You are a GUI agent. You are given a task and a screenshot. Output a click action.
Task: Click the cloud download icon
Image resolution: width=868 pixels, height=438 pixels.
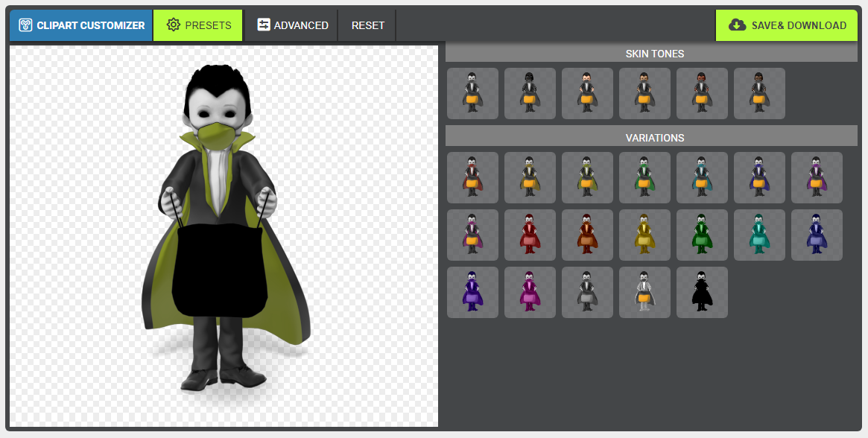pos(737,25)
